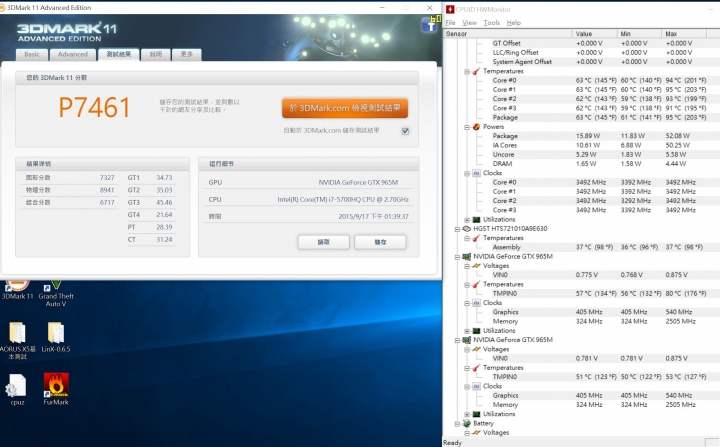This screenshot has height=447, width=720.
Task: Click the GT4 21.64 result row
Action: click(151, 215)
